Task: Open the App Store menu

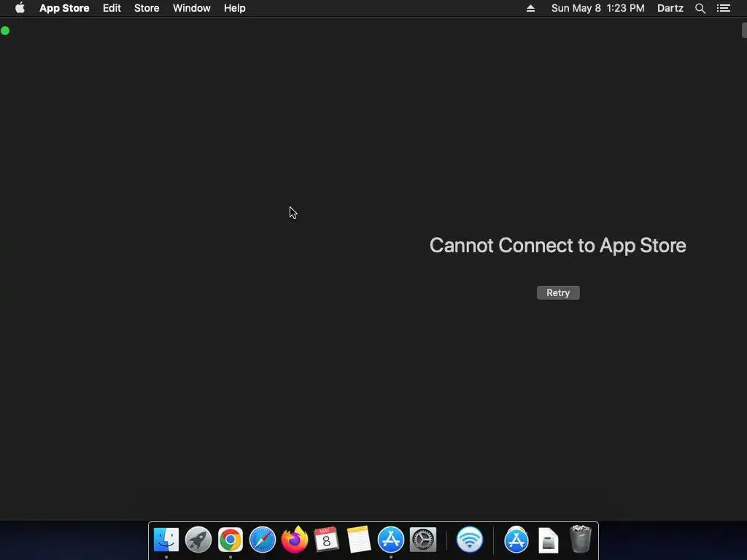Action: pyautogui.click(x=64, y=8)
